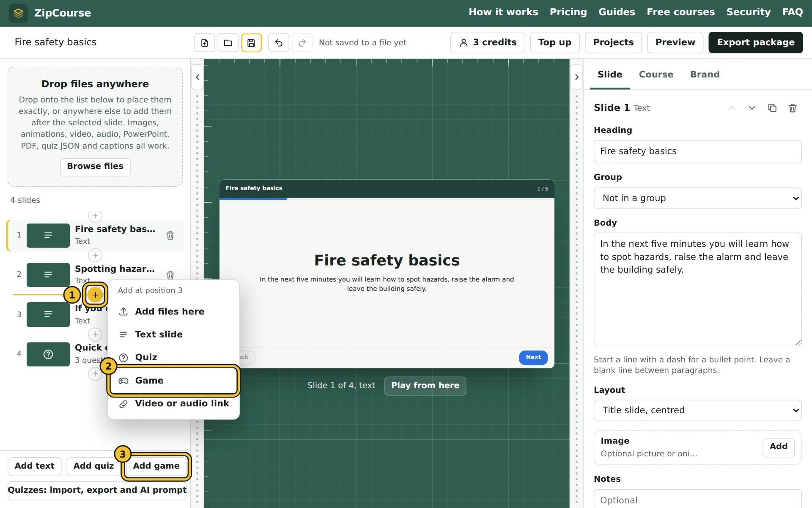
Task: Click the Export package button
Action: pyautogui.click(x=755, y=42)
